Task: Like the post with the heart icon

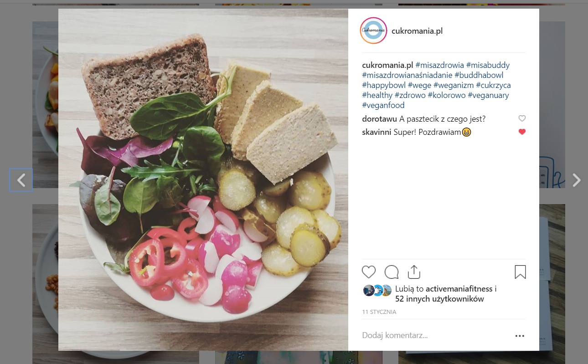Action: 369,272
